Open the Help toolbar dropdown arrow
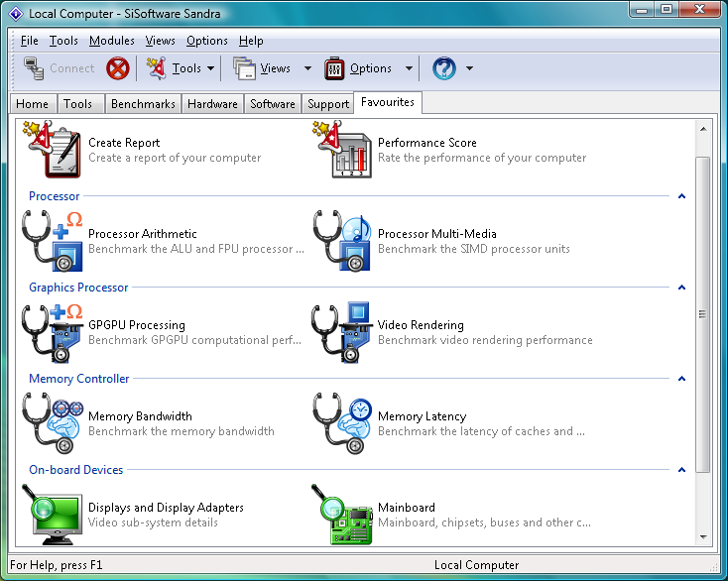 [x=469, y=68]
